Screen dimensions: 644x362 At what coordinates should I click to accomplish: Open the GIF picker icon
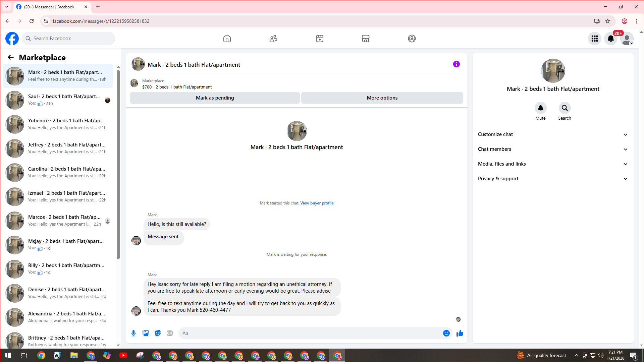tap(170, 333)
